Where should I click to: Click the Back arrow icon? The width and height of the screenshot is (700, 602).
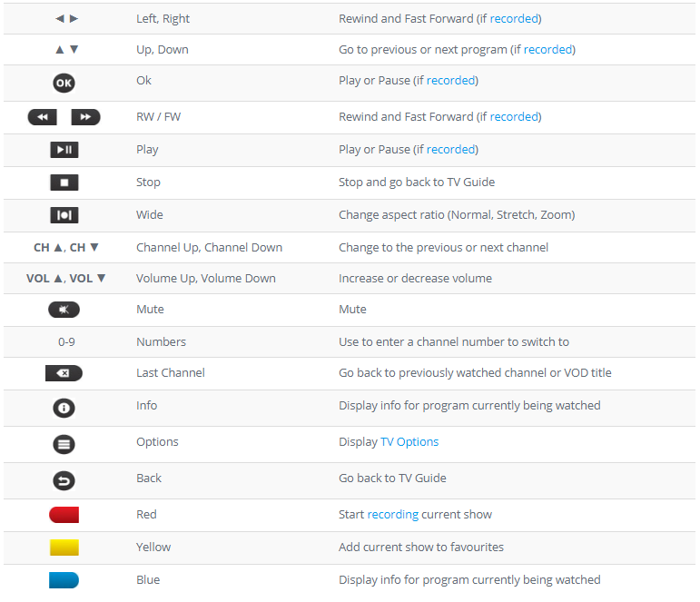(x=64, y=481)
